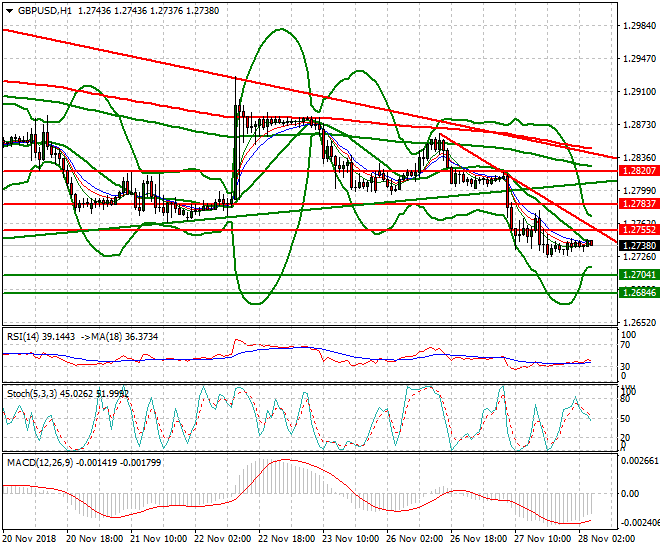
Task: Click the ->MA(18) 36.3734 value text
Action: (119, 337)
